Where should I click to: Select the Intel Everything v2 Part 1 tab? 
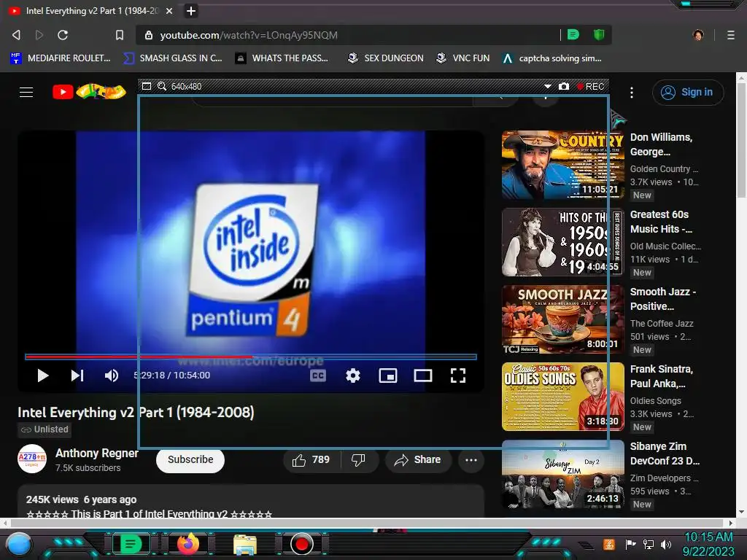tap(90, 10)
